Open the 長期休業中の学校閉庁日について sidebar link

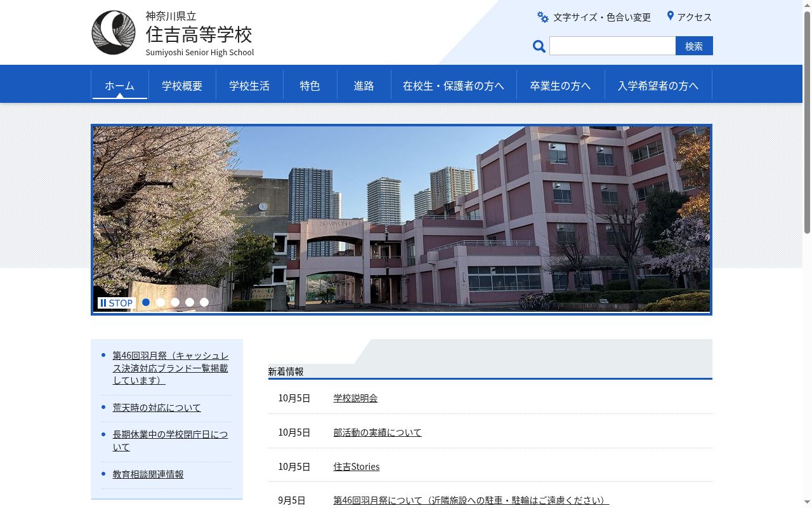(x=171, y=441)
